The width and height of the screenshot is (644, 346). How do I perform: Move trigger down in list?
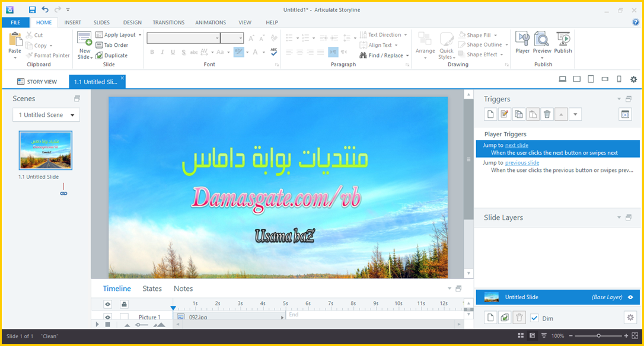point(575,114)
